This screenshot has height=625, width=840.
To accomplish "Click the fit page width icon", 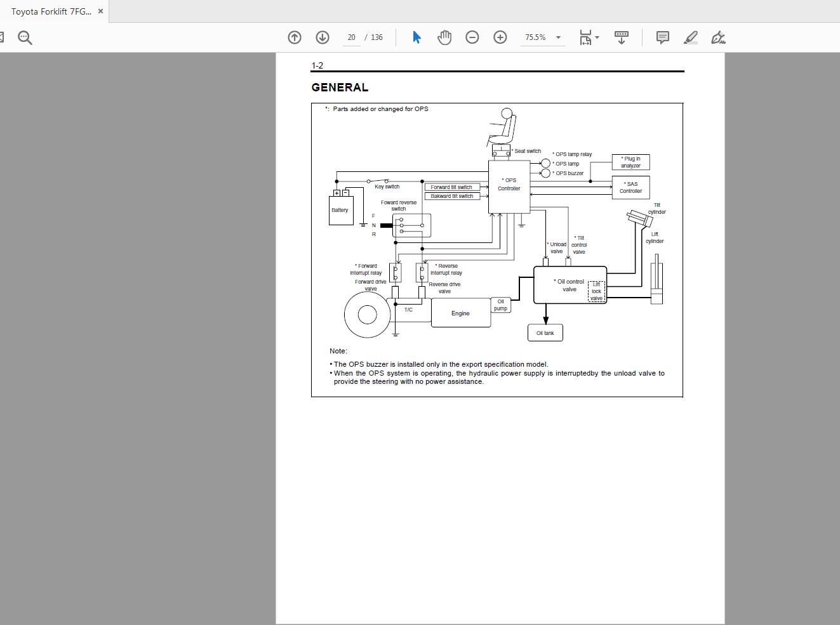I will 585,37.
